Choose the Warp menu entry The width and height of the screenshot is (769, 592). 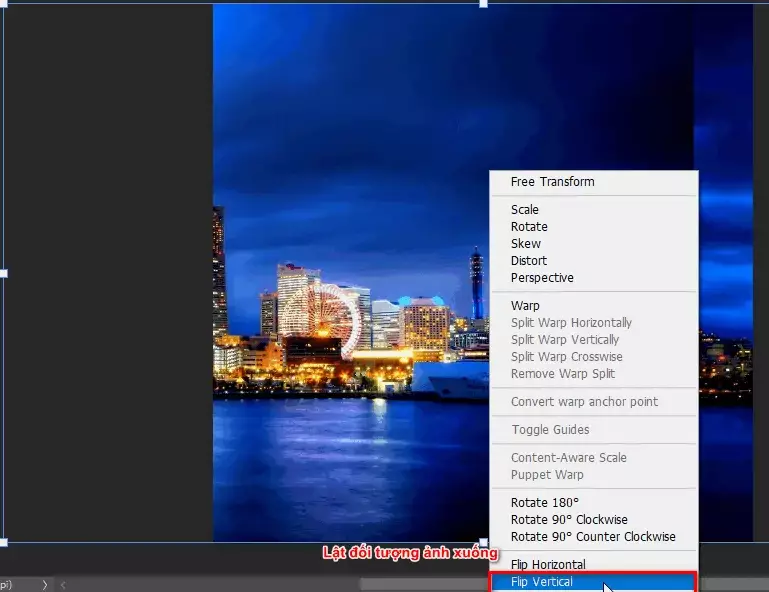coord(594,306)
